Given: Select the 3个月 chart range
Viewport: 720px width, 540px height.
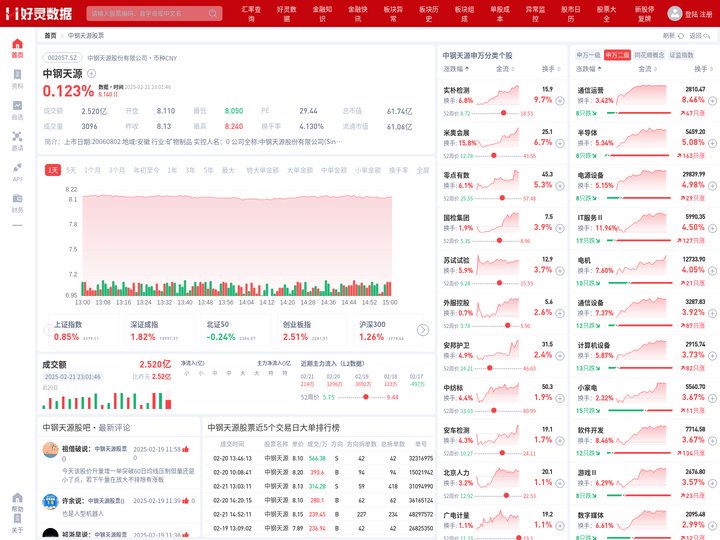Looking at the screenshot, I should (117, 170).
